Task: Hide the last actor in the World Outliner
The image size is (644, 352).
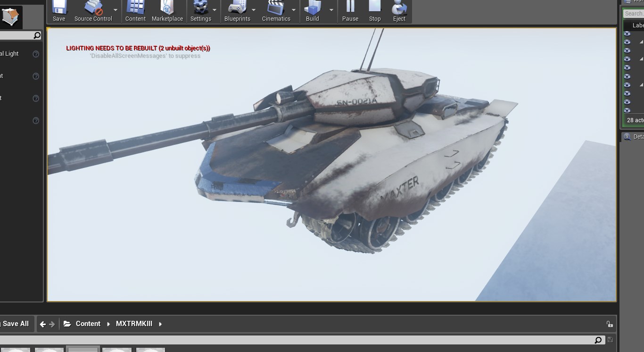Action: coord(627,110)
